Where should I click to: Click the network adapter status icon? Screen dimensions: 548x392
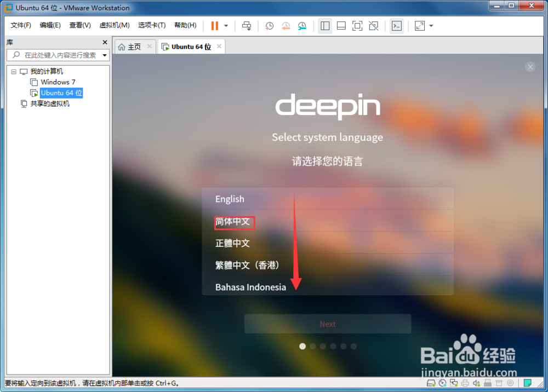(454, 383)
